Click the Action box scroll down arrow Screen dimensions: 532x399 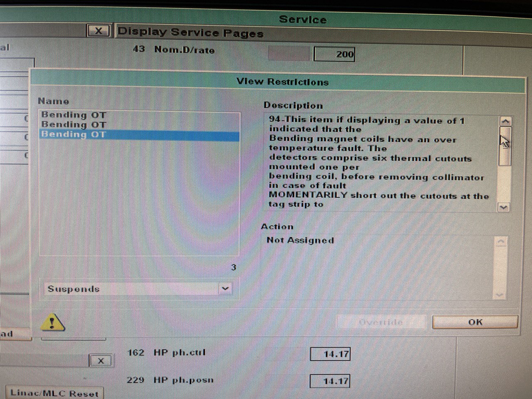(500, 294)
